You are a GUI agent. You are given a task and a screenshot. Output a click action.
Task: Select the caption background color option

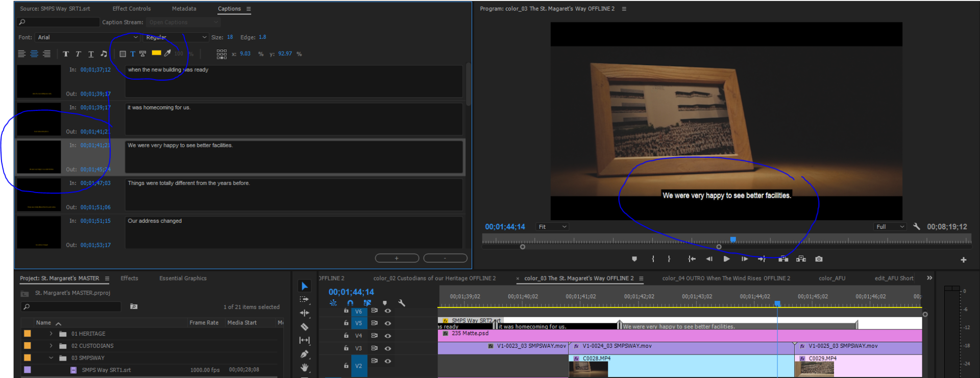point(122,54)
